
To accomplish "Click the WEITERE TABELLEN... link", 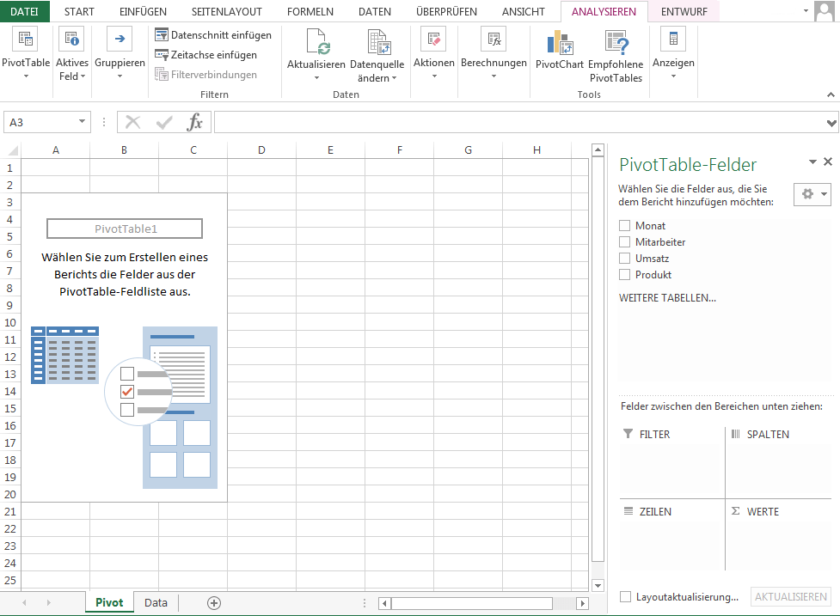I will [x=667, y=297].
